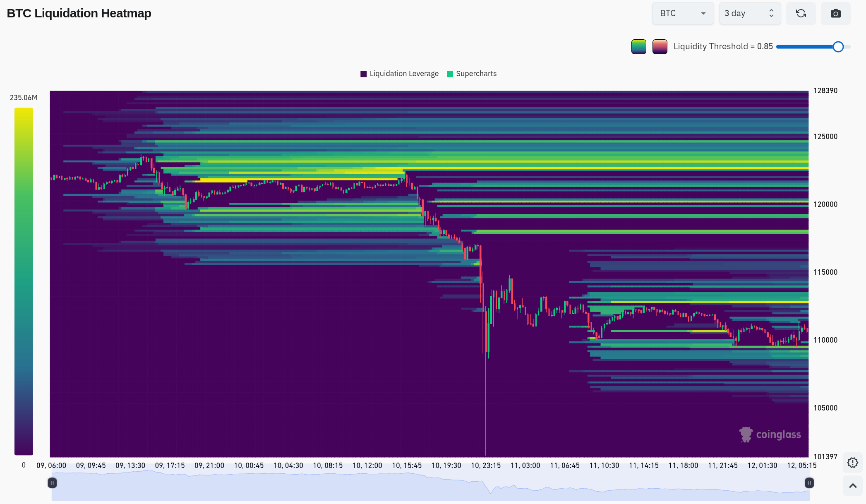Click the heatmap color scale bar

pos(24,281)
